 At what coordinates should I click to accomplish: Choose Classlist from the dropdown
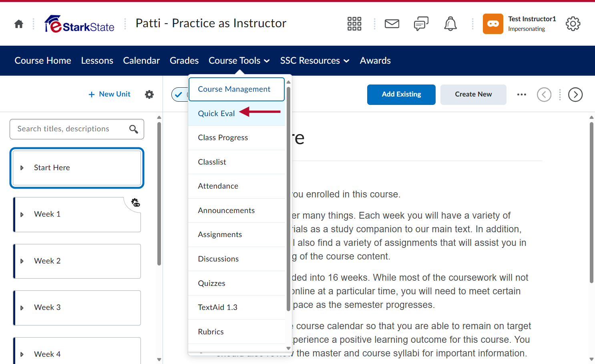(x=237, y=162)
